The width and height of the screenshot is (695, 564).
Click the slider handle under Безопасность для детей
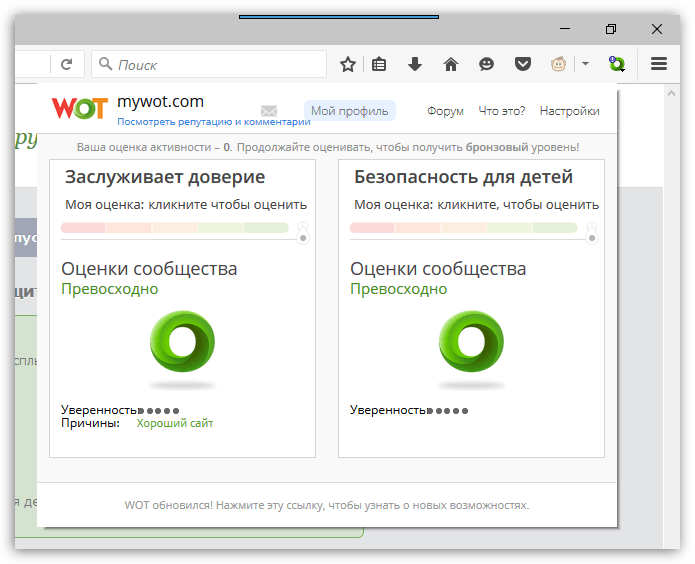click(x=592, y=234)
